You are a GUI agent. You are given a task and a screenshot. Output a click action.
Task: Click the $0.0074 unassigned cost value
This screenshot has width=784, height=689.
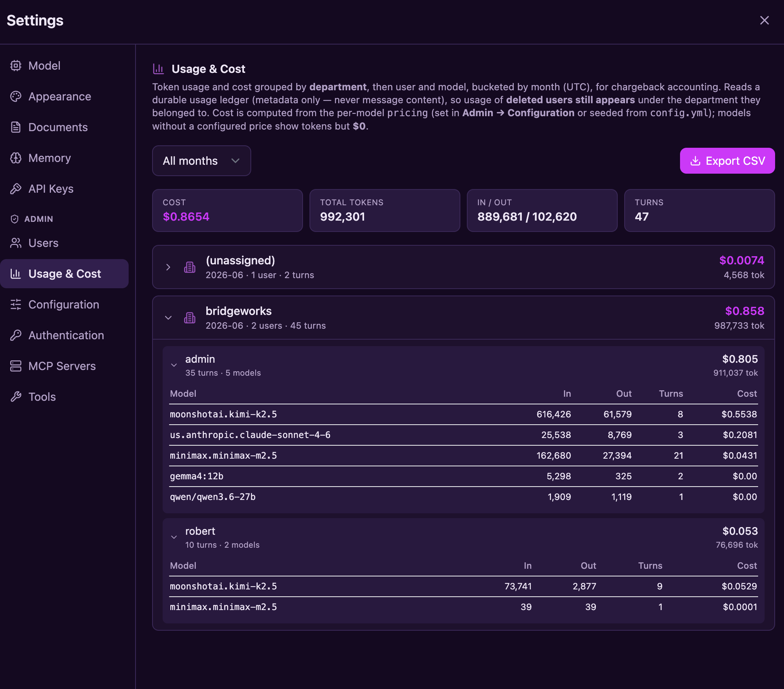742,260
